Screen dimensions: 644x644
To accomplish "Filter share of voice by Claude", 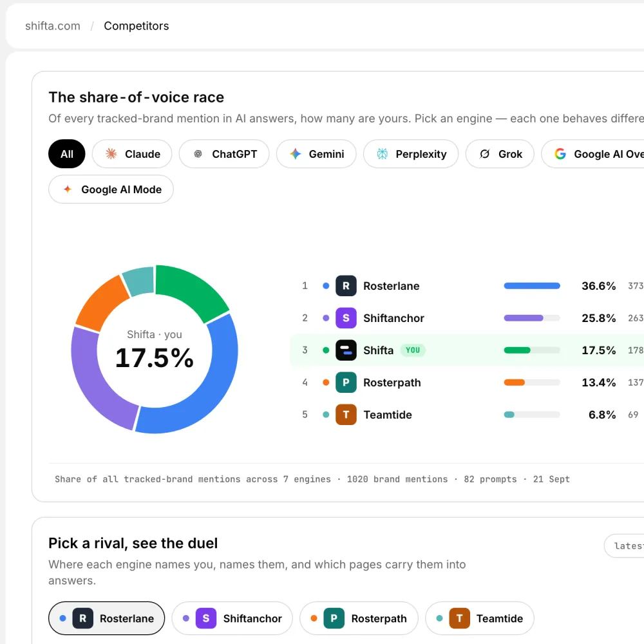I will 132,154.
